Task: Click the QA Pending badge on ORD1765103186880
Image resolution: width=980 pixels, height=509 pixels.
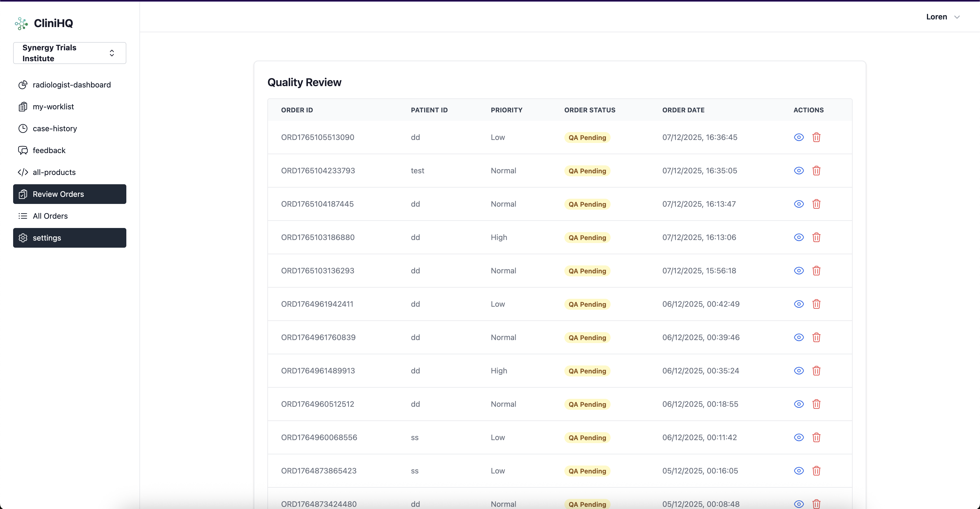Action: point(587,237)
